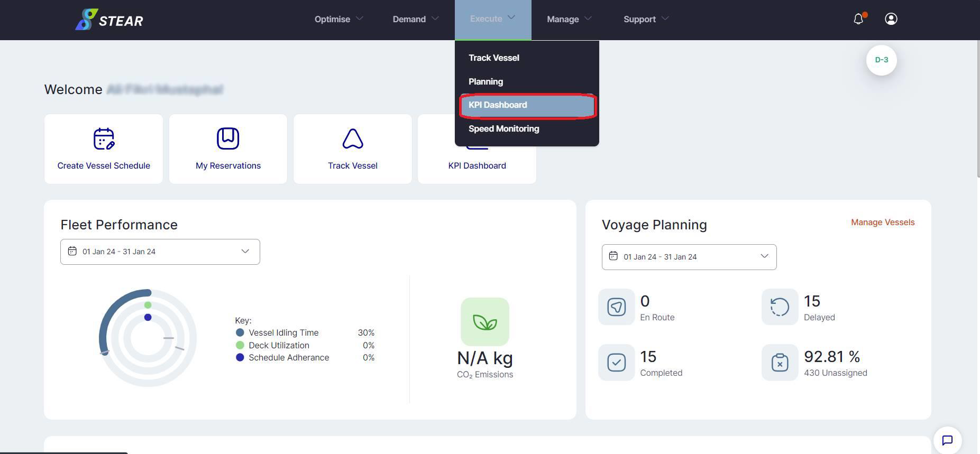Click the STEAR logo
The height and width of the screenshot is (454, 980).
(109, 20)
